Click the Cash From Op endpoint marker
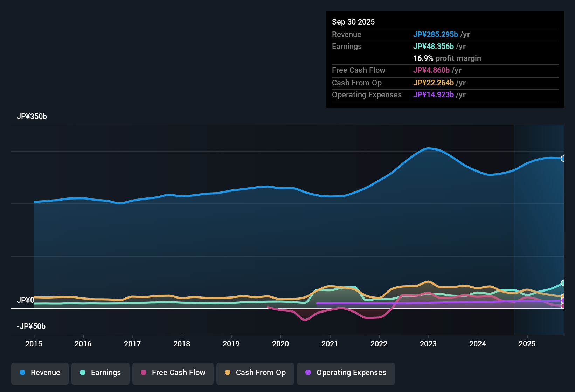575x392 pixels. [563, 296]
